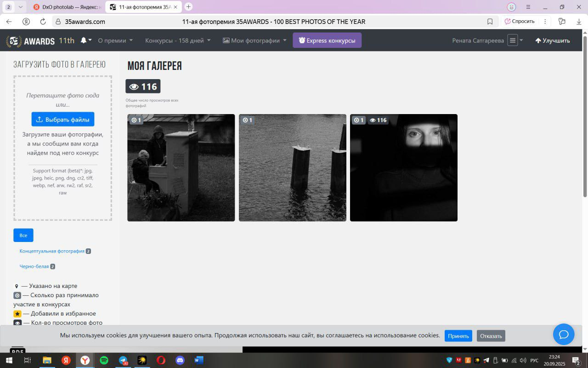Viewport: 588px width, 368px height.
Task: Click the browser bookmark icon
Action: coord(490,22)
